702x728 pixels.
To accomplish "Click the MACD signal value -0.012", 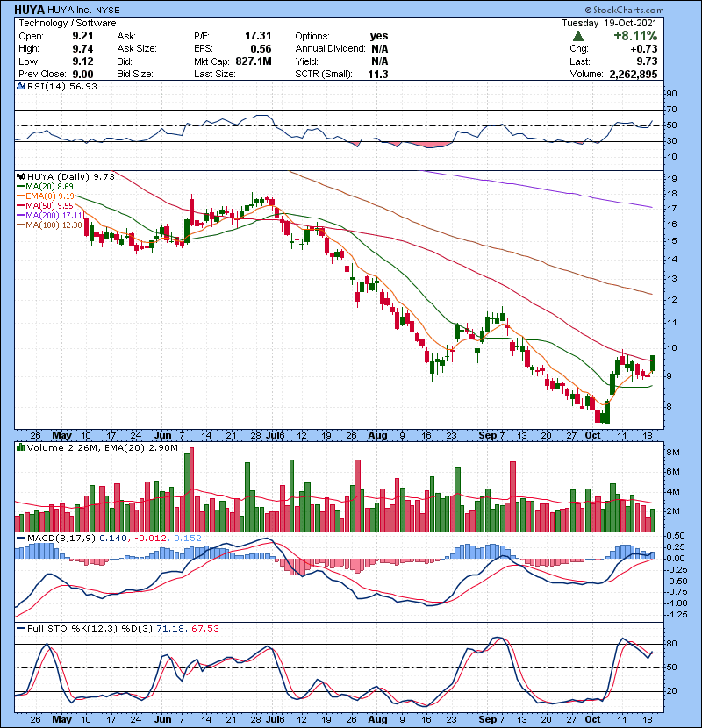I will 151,539.
